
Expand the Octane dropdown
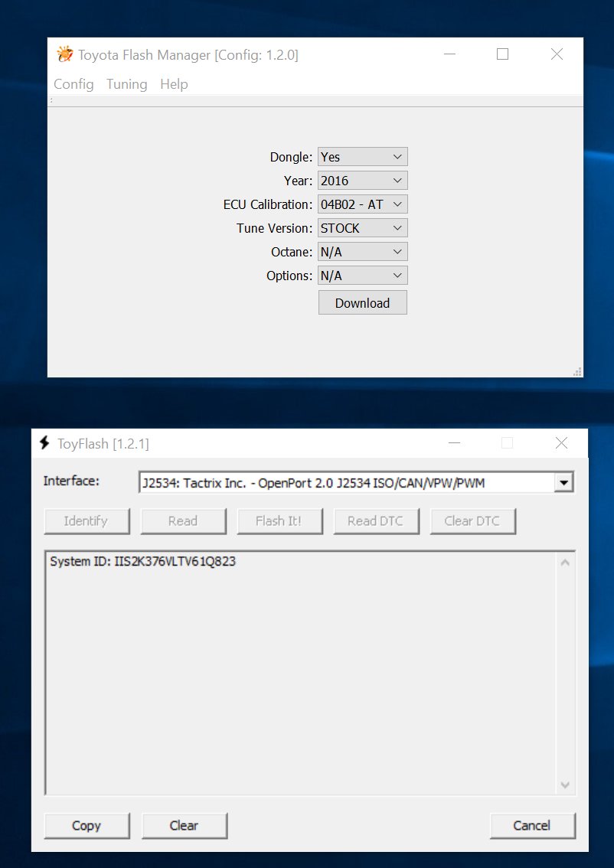[x=363, y=252]
